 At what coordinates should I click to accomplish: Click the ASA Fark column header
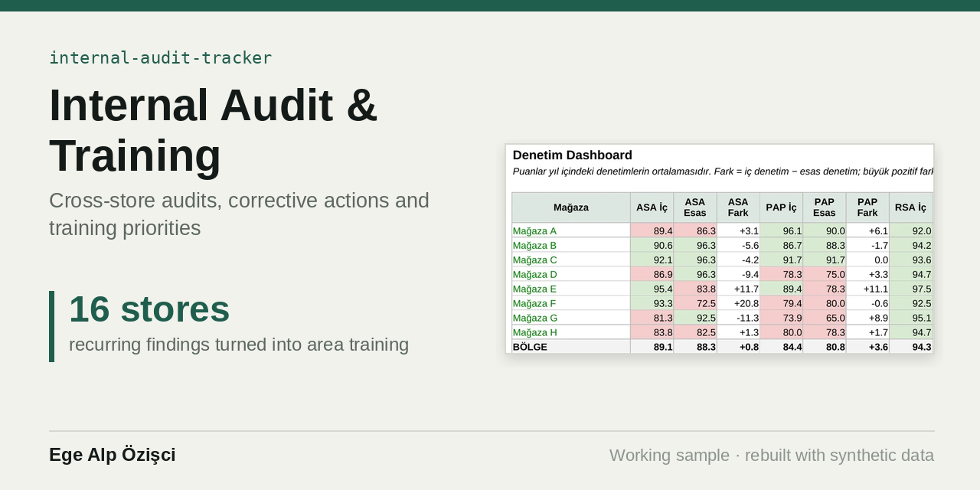[738, 207]
